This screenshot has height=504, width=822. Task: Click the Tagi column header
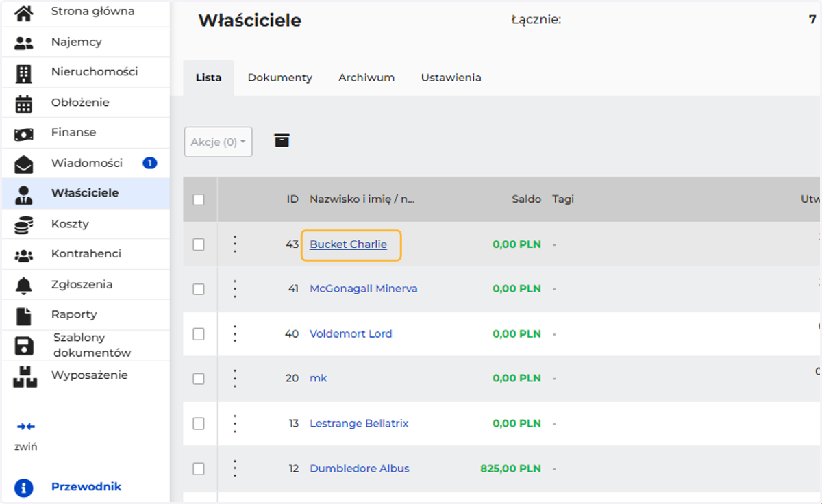pyautogui.click(x=563, y=199)
